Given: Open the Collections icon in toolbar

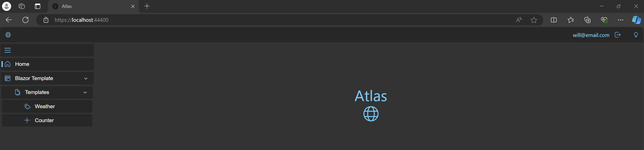Looking at the screenshot, I should (587, 20).
